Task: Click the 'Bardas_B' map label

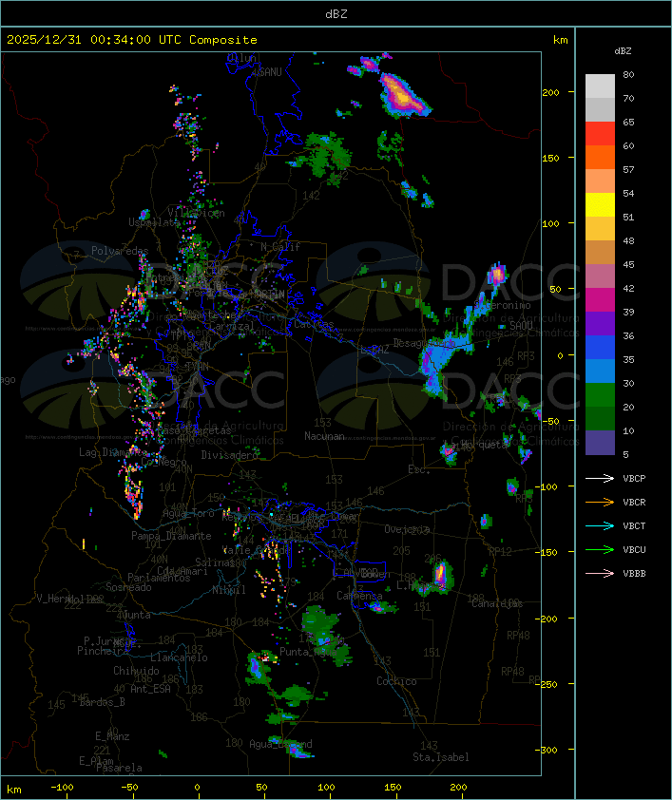Action: pyautogui.click(x=102, y=702)
